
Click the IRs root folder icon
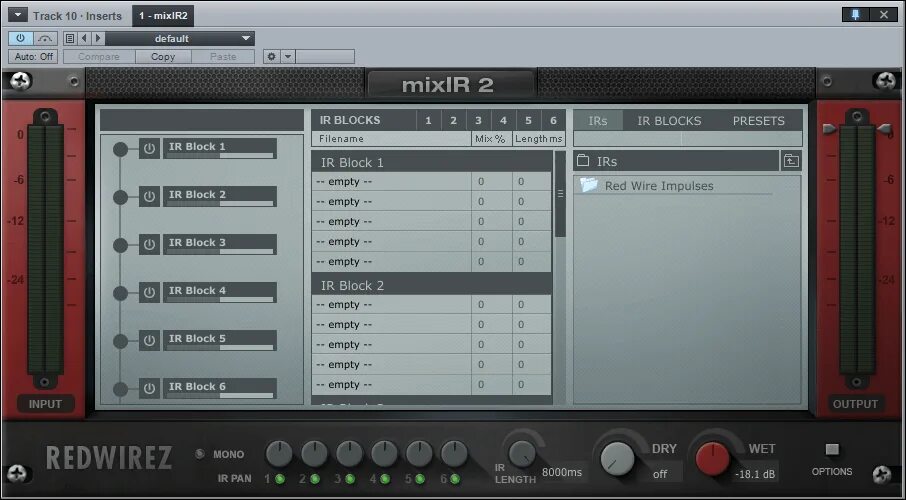(x=583, y=161)
